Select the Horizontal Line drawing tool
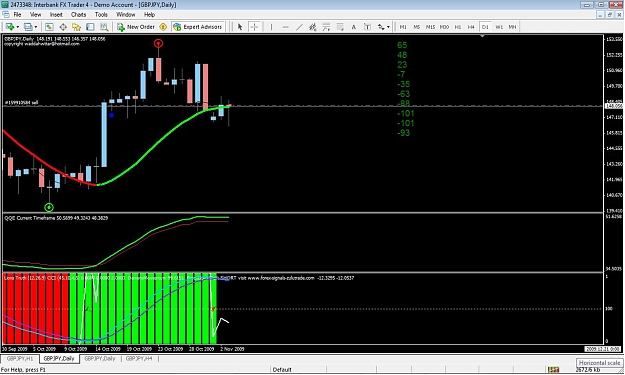Viewport: 625px width, 375px height. point(285,27)
